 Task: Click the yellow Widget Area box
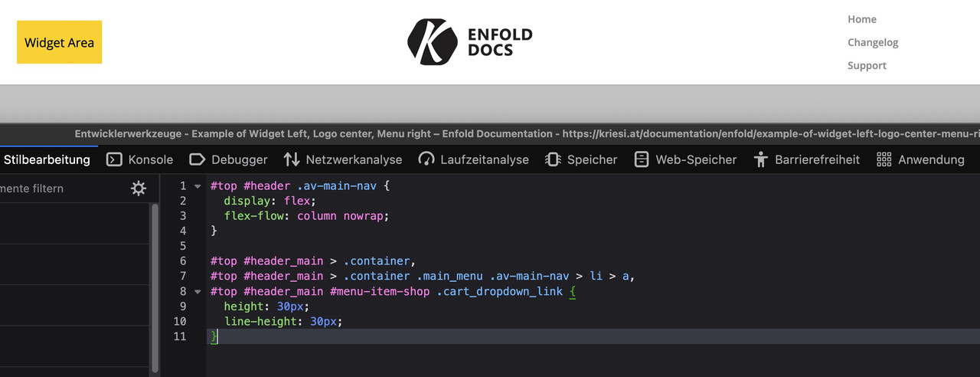click(59, 42)
